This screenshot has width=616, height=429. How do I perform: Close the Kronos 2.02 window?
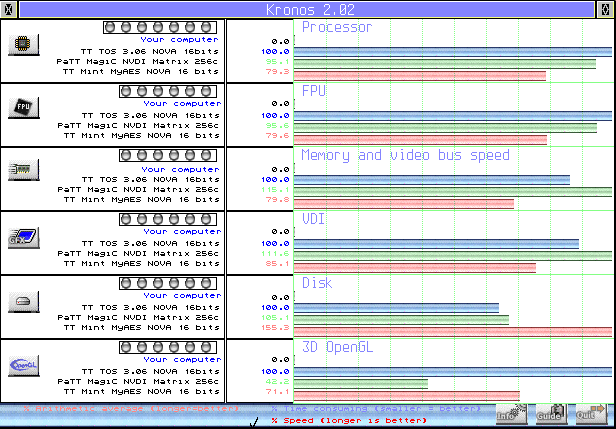[8, 9]
